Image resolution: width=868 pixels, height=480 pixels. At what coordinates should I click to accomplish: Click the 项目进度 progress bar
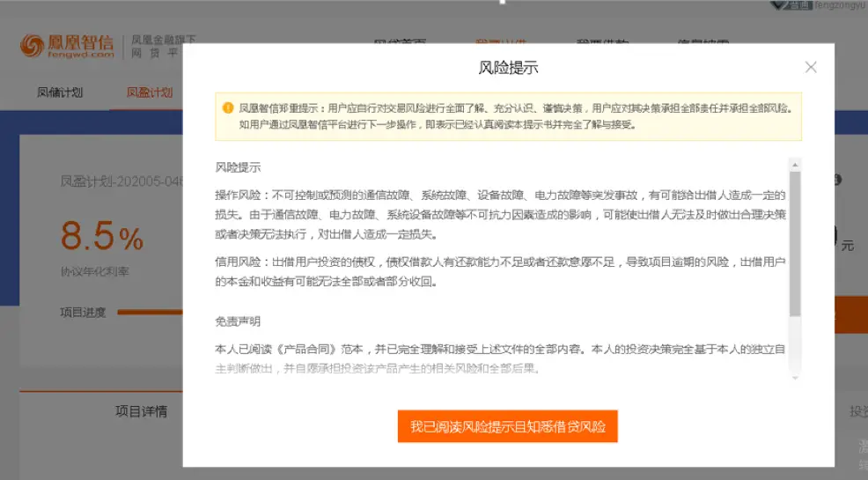[150, 313]
